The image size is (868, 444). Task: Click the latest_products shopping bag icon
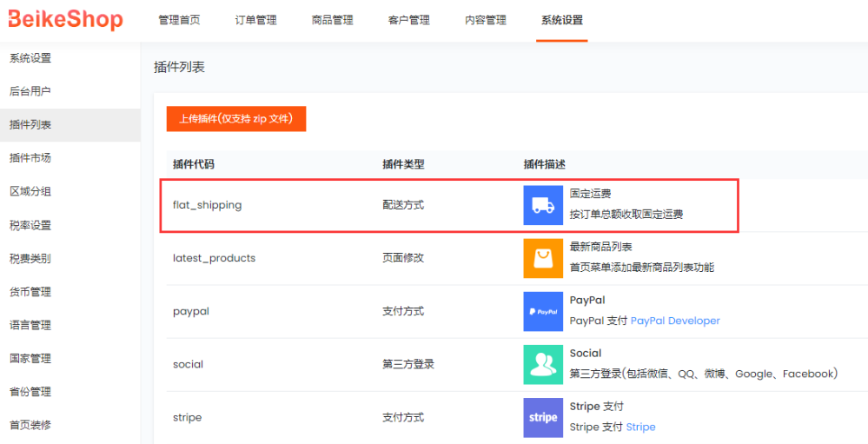click(543, 258)
